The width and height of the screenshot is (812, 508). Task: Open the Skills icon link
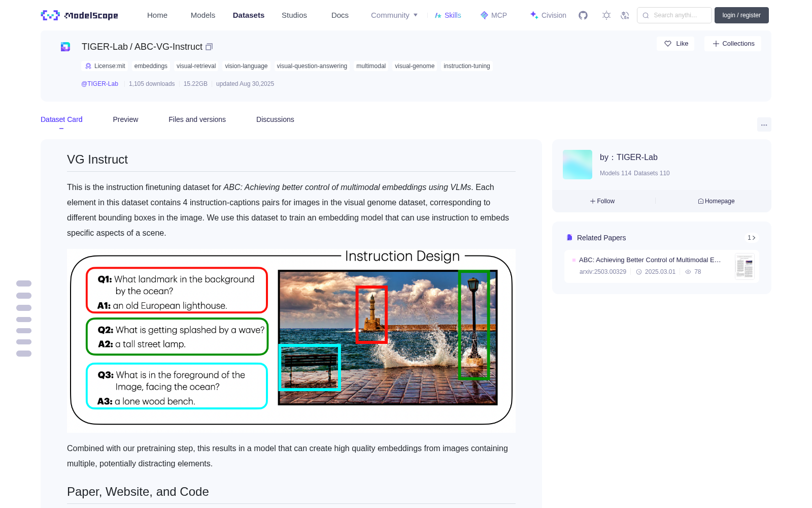coord(448,15)
